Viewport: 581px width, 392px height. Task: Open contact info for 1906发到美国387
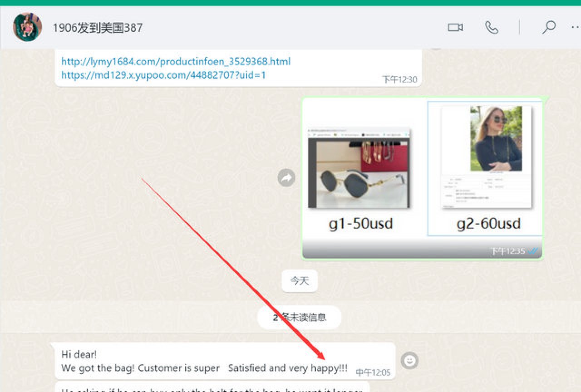click(98, 28)
